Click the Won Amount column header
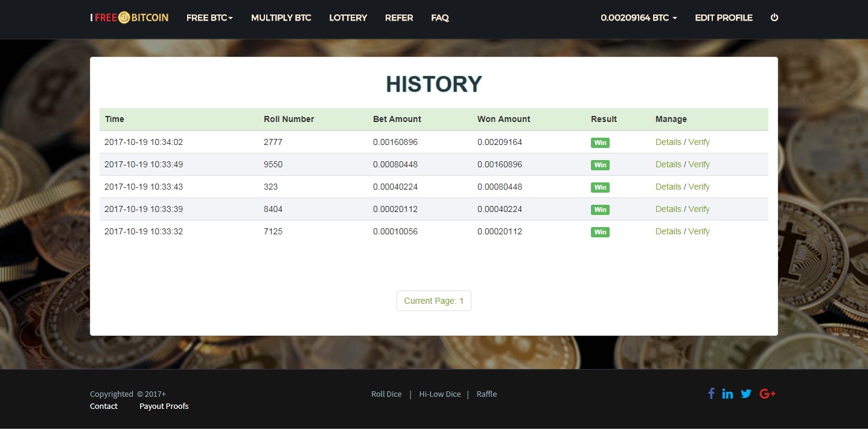Screen dimensions: 868x430 point(504,119)
